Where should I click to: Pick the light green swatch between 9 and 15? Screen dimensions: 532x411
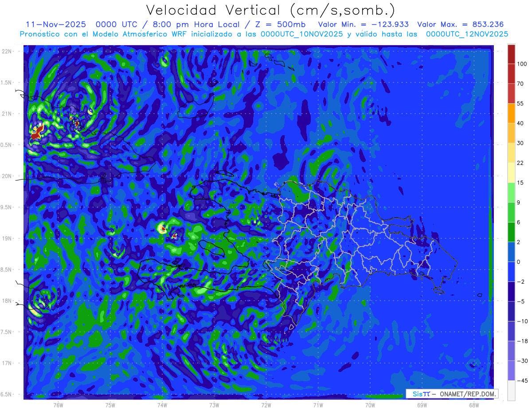point(511,192)
